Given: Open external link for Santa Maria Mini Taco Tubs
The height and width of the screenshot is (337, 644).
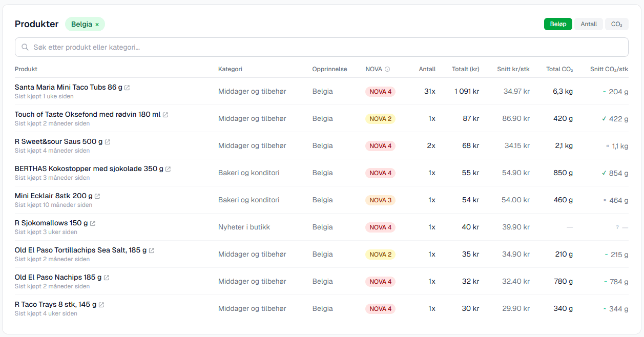Looking at the screenshot, I should [127, 88].
